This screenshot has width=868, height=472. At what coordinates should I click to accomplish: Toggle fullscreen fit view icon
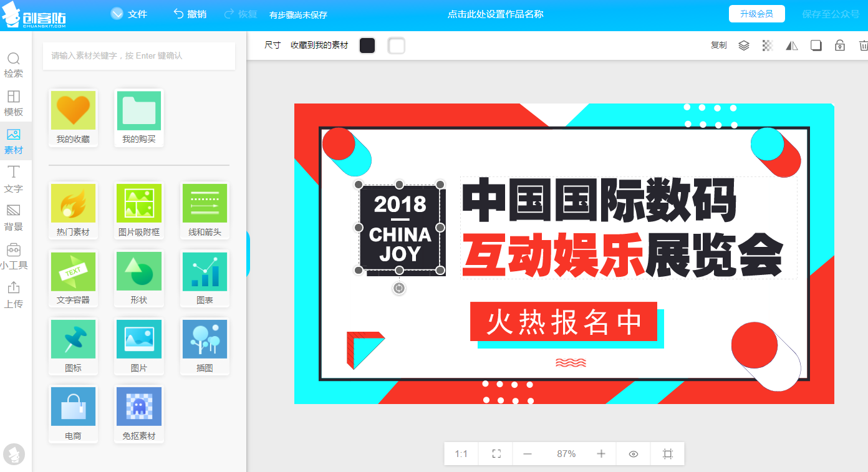point(496,454)
